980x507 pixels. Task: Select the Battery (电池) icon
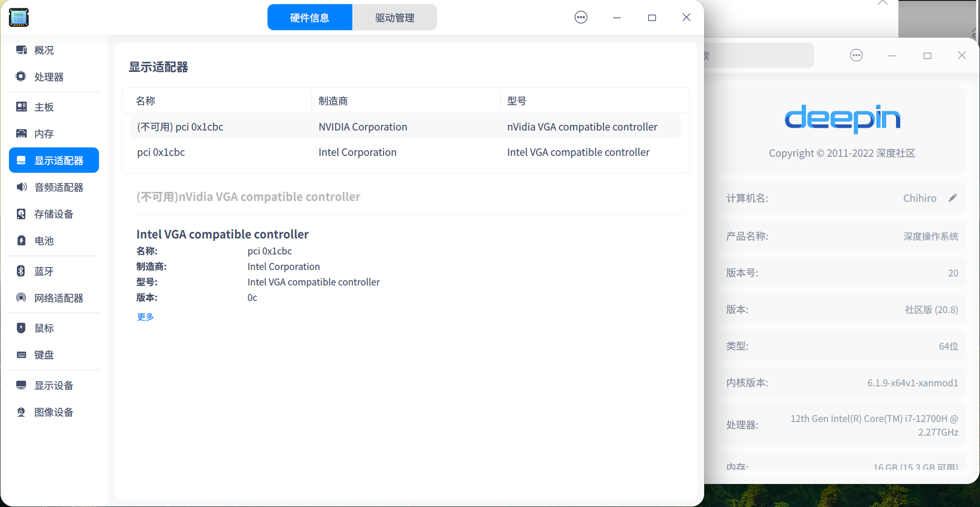click(21, 240)
